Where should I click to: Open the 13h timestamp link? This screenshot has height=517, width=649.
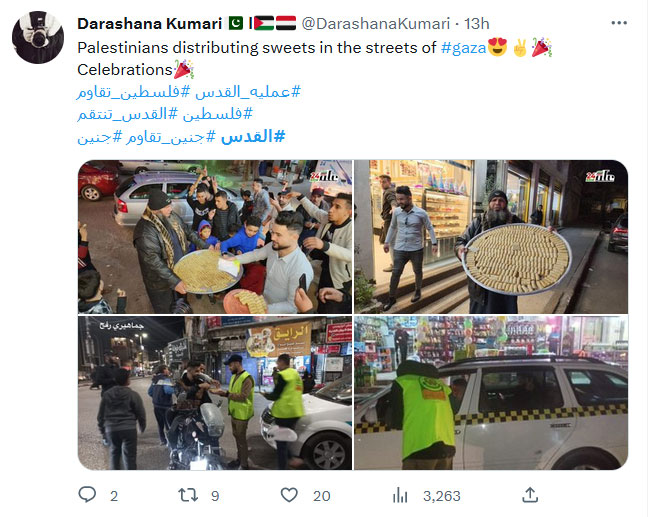pos(476,24)
